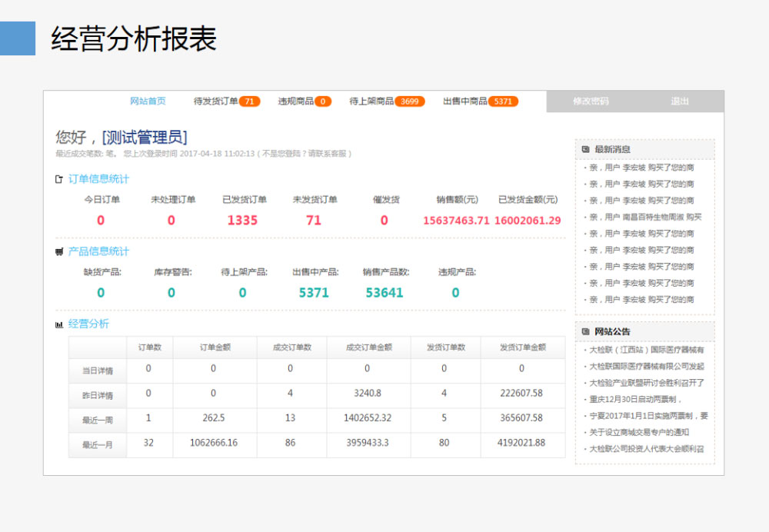
Task: Click the orange 5371 badge in navigation
Action: 503,101
